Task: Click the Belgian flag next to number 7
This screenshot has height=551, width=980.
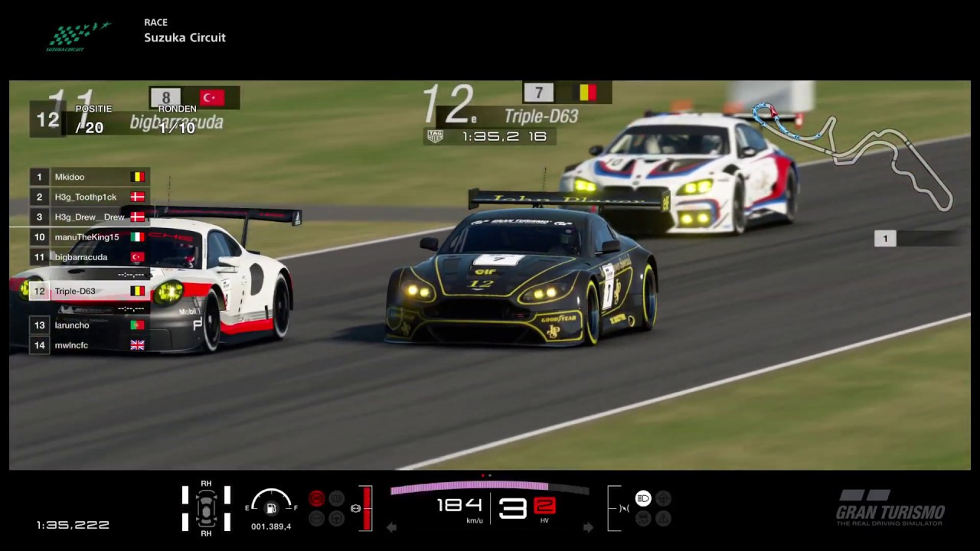Action: (x=587, y=93)
